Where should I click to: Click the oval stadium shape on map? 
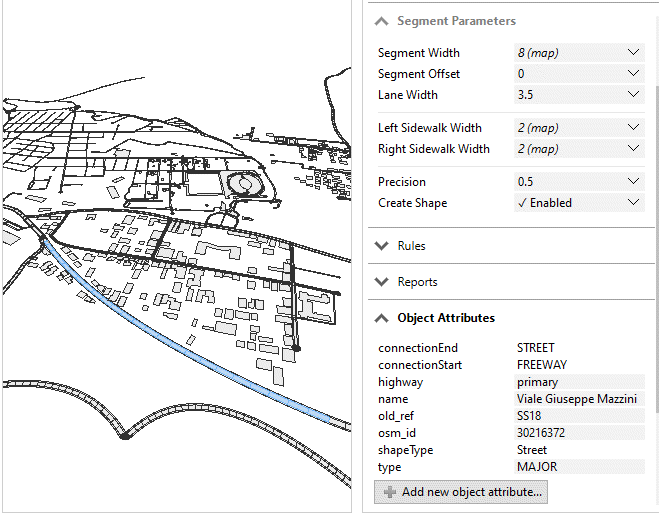coord(241,186)
